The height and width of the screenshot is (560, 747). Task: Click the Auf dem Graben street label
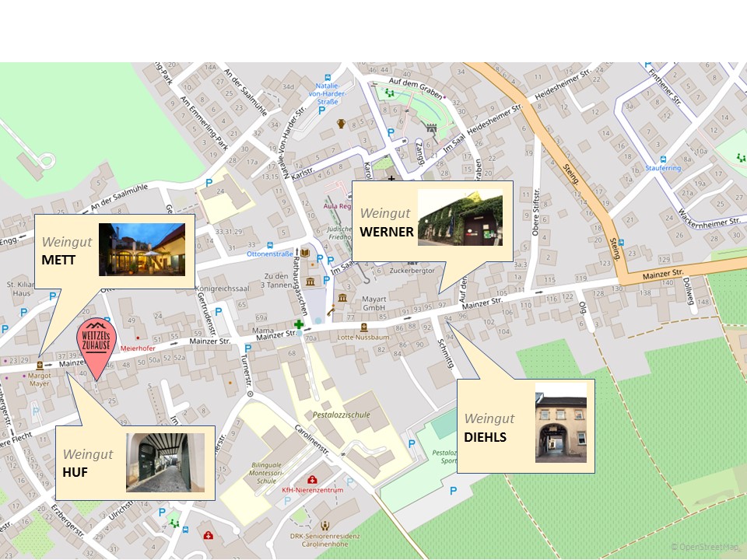pos(417,88)
